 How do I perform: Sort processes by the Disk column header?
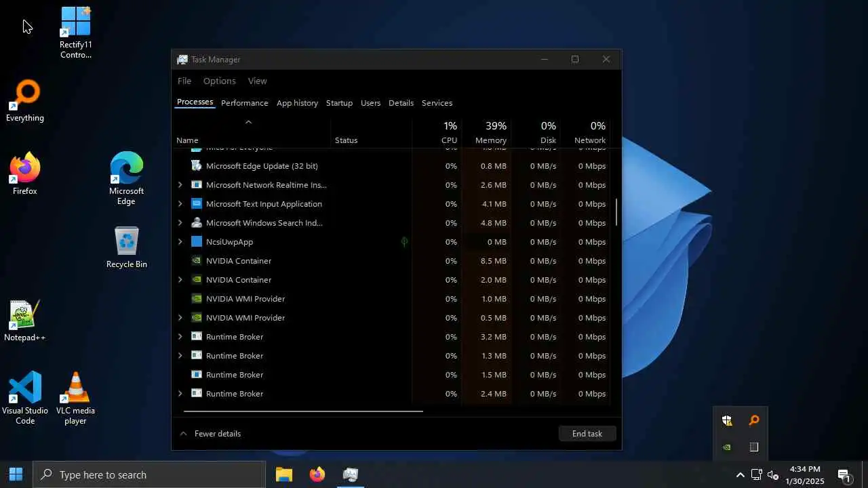click(x=536, y=132)
